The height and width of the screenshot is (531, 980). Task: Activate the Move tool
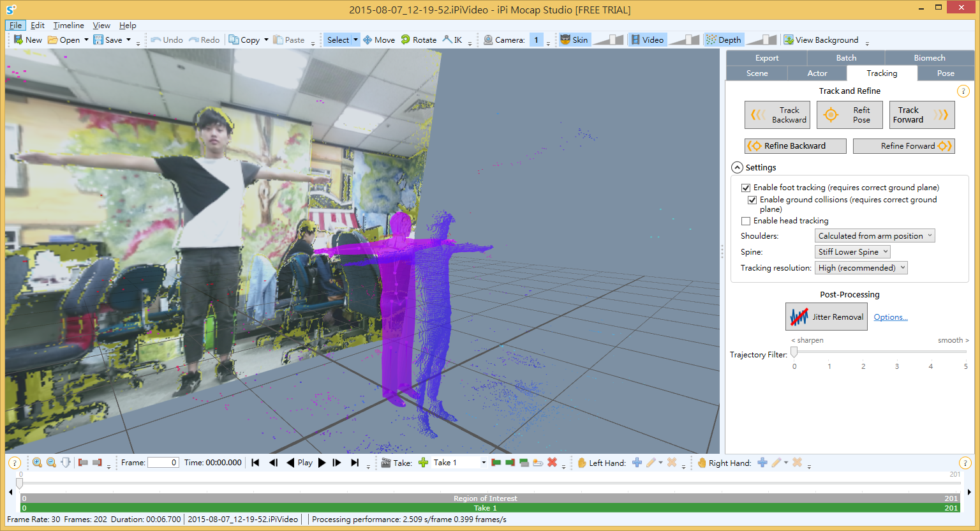click(x=379, y=40)
